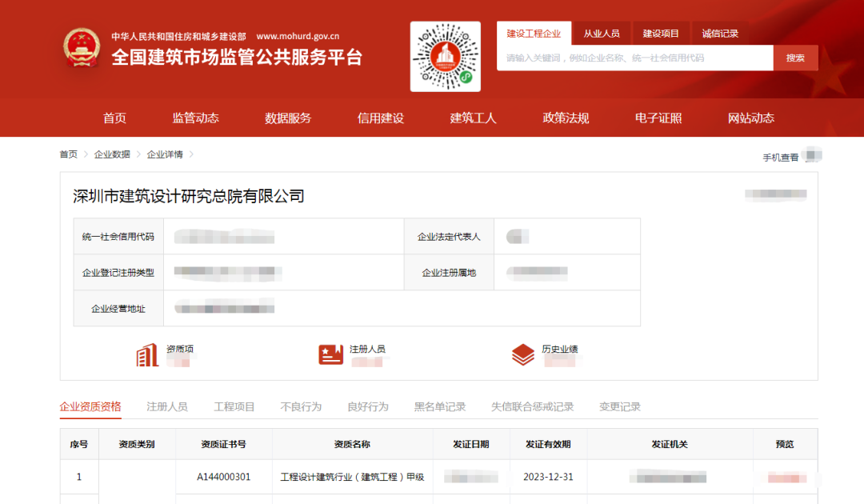
Task: Select the 企业资质资格 tab
Action: [90, 406]
